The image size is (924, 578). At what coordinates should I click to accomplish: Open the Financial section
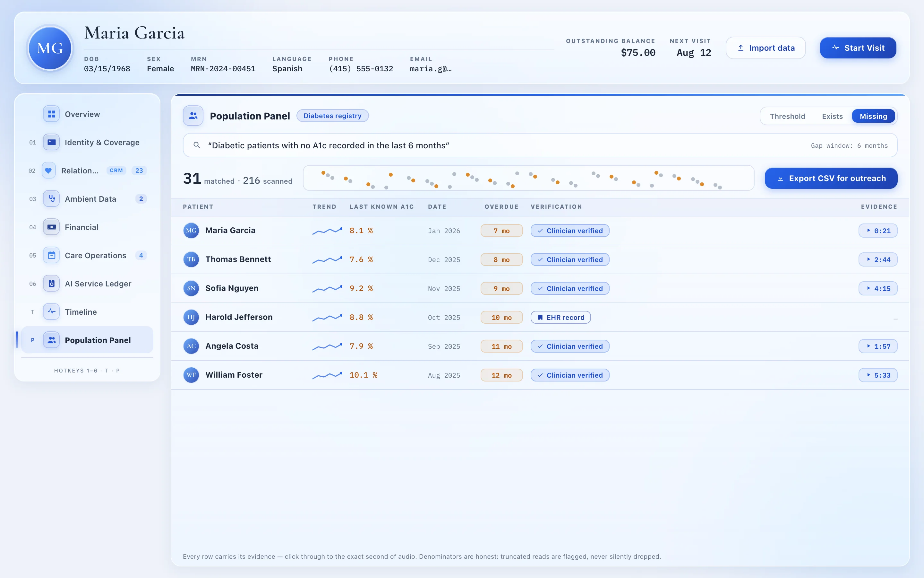click(x=88, y=227)
